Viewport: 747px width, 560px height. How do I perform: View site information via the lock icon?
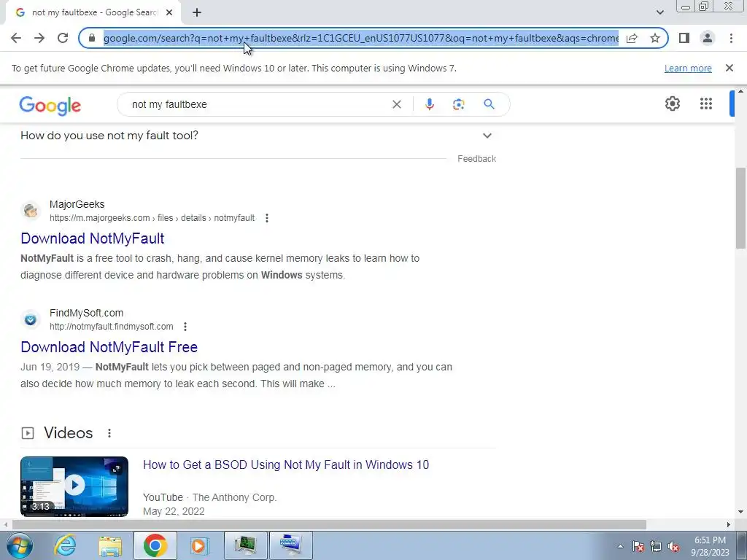[x=92, y=38]
